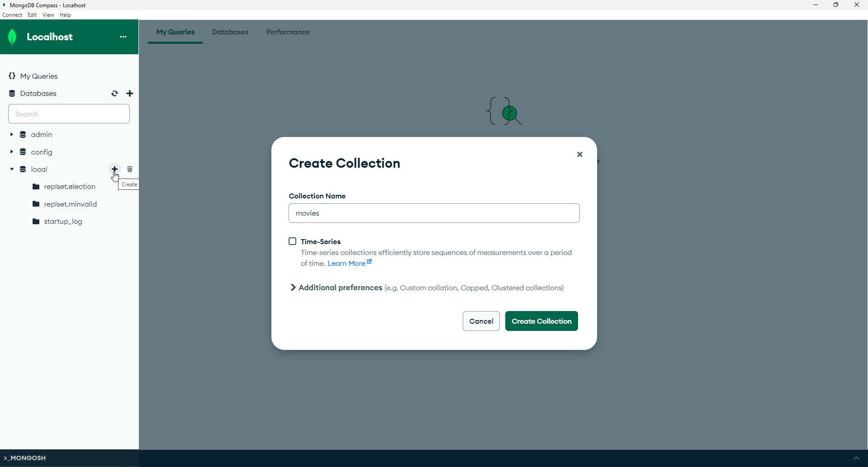Viewport: 868px width, 467px height.
Task: Open the Localhost sidebar options menu
Action: coord(123,37)
